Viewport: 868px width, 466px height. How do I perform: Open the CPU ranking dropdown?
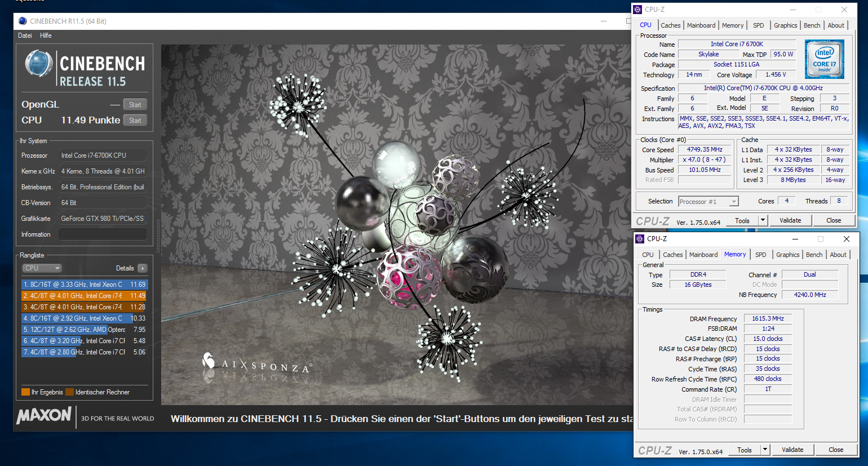click(x=42, y=268)
